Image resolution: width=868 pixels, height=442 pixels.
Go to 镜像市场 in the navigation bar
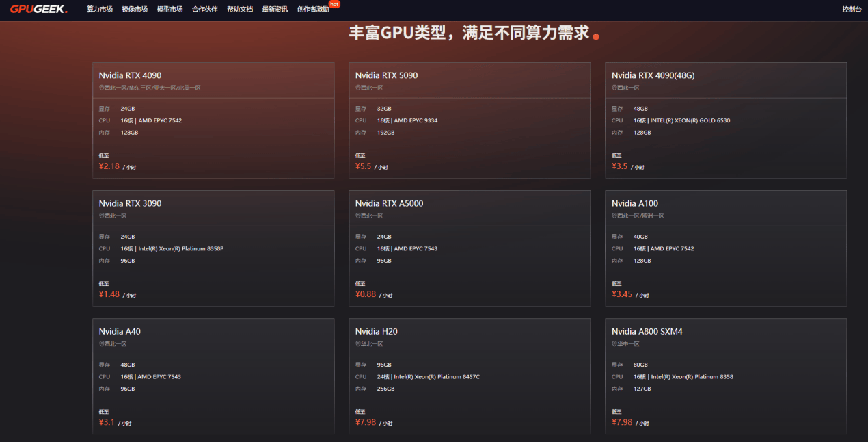135,10
